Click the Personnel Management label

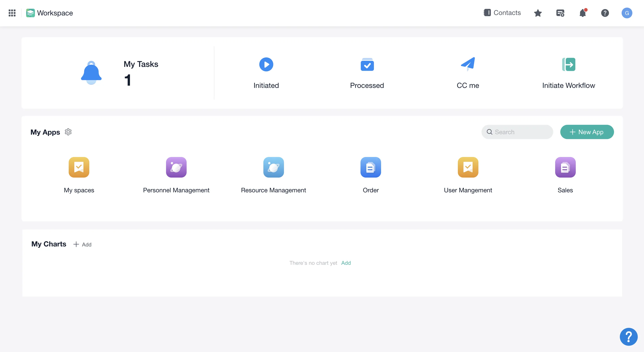pos(176,190)
